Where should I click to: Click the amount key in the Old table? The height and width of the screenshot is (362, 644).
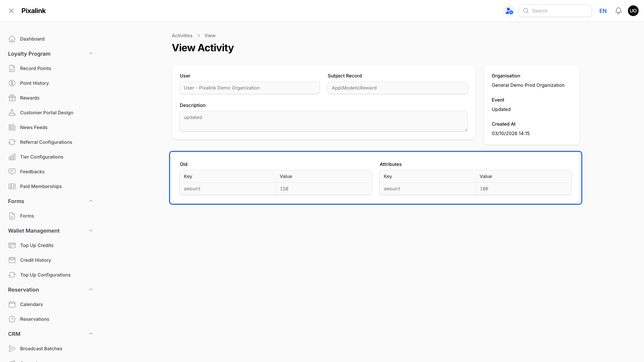coord(192,189)
